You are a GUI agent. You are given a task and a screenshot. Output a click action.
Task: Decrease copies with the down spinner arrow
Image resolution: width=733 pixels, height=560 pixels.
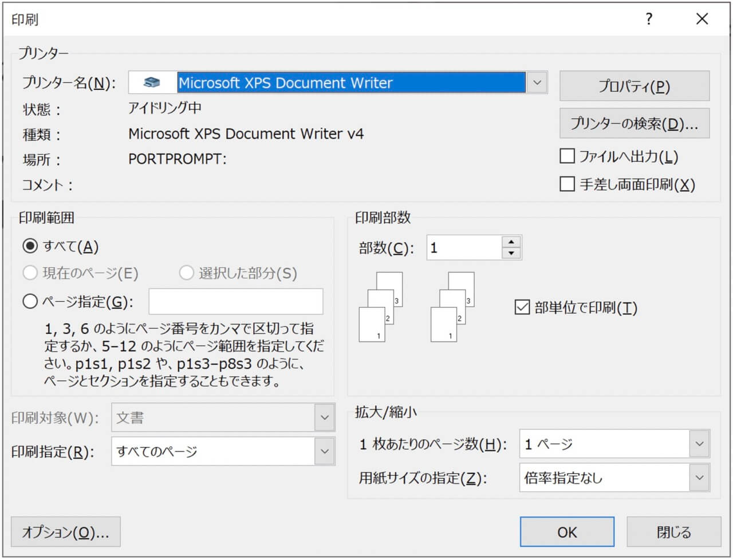pos(511,254)
